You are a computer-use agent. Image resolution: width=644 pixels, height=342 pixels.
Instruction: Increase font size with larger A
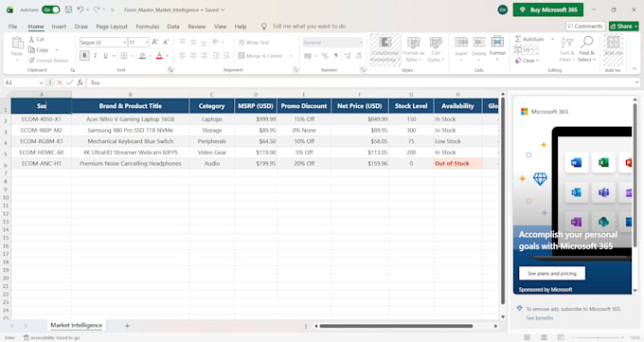pos(154,42)
